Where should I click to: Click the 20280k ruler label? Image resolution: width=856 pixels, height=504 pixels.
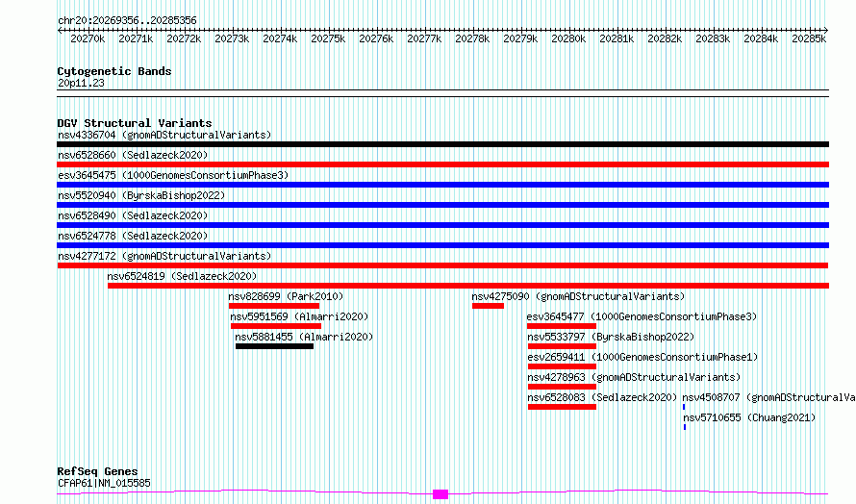(x=568, y=39)
